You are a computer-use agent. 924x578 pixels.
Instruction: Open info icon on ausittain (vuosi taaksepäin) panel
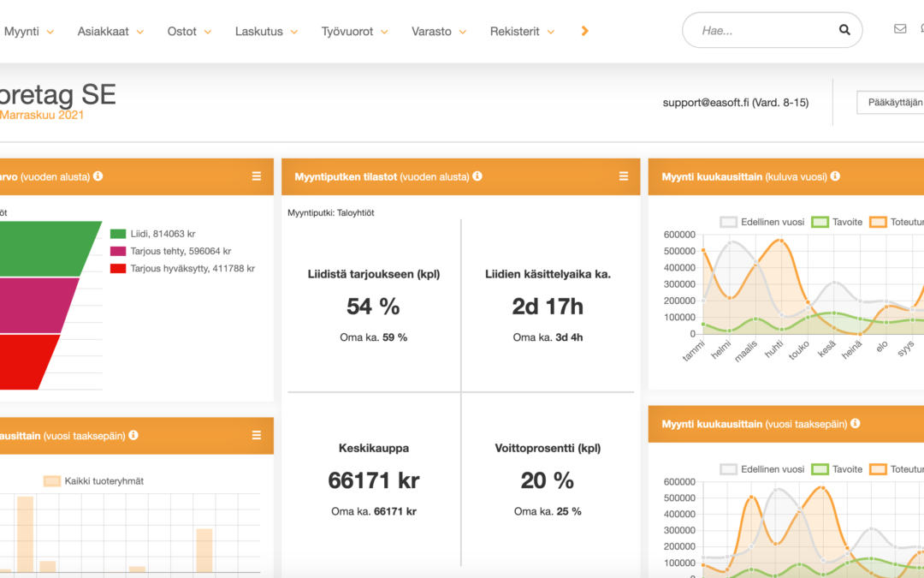tap(133, 435)
